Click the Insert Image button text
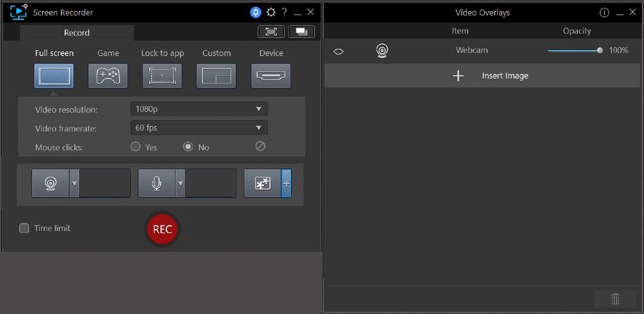This screenshot has height=314, width=644. pyautogui.click(x=505, y=75)
